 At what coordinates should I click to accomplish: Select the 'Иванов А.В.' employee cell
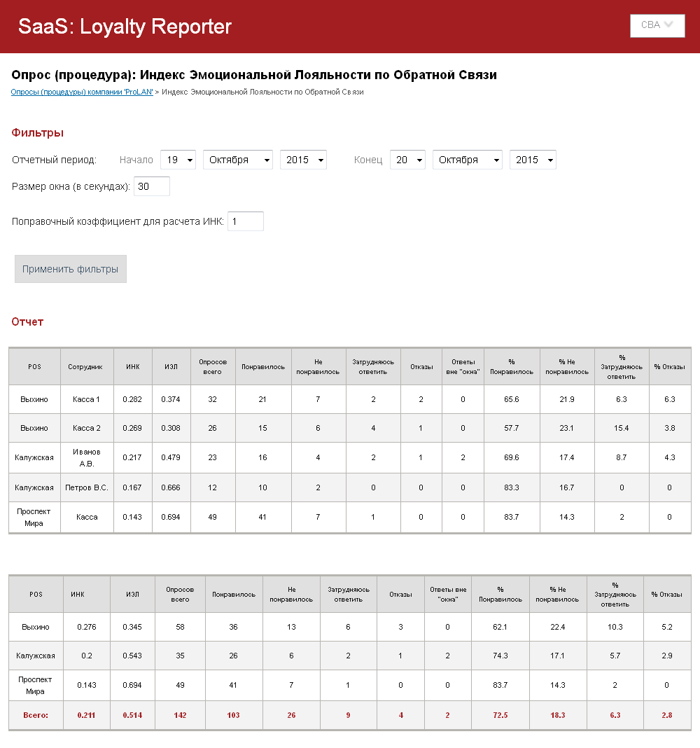coord(86,457)
